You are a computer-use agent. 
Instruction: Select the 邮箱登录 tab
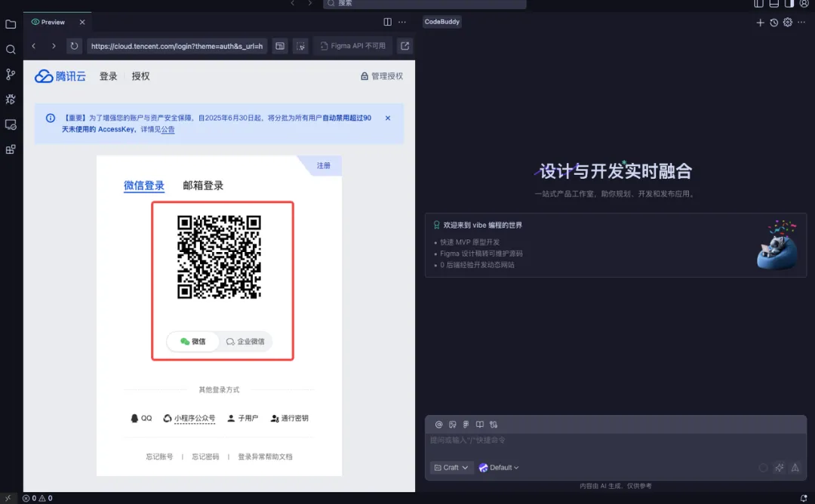pyautogui.click(x=203, y=186)
